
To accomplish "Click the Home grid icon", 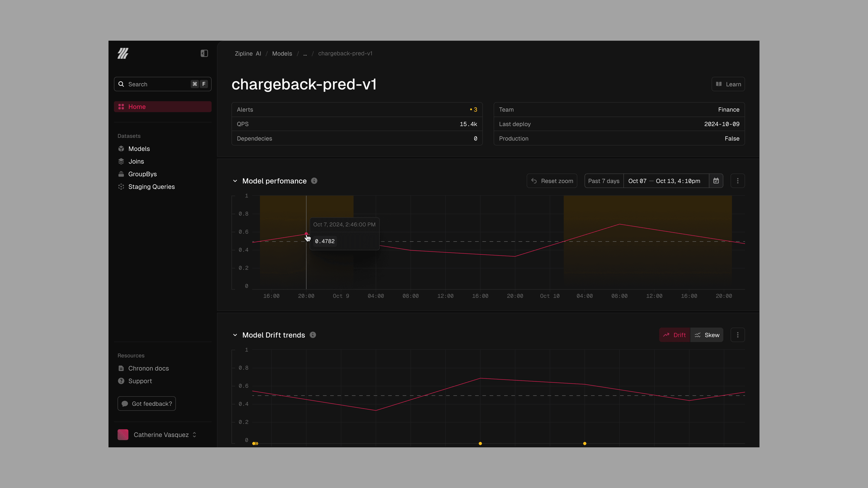I will [121, 107].
